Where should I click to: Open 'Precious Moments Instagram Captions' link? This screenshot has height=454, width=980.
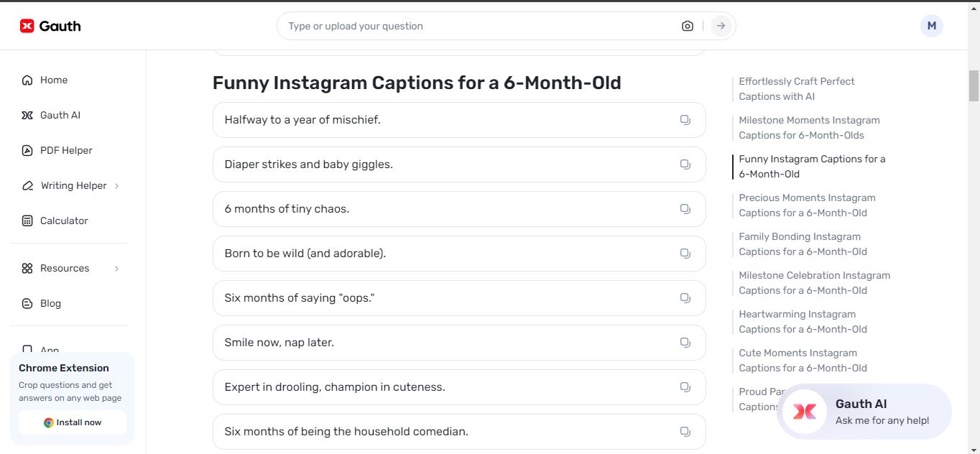pyautogui.click(x=807, y=205)
